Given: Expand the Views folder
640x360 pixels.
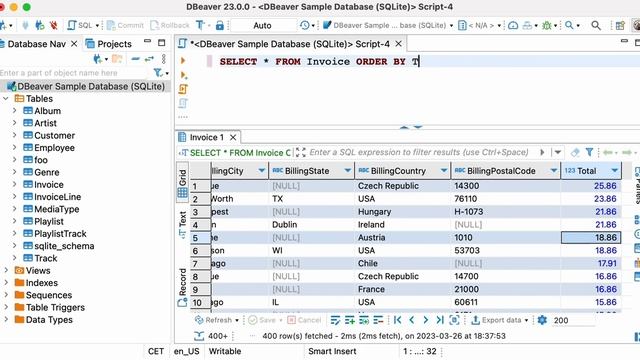Looking at the screenshot, I should point(6,270).
